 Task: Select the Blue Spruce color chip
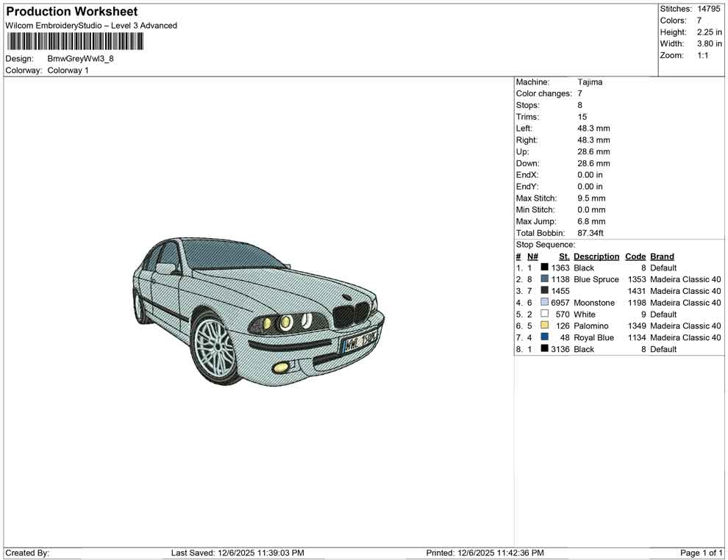point(544,279)
